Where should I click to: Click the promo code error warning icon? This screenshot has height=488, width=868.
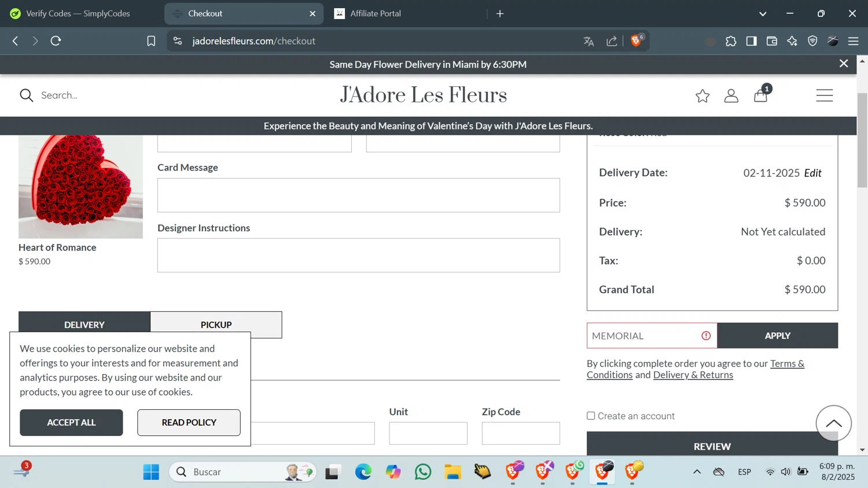pyautogui.click(x=706, y=335)
